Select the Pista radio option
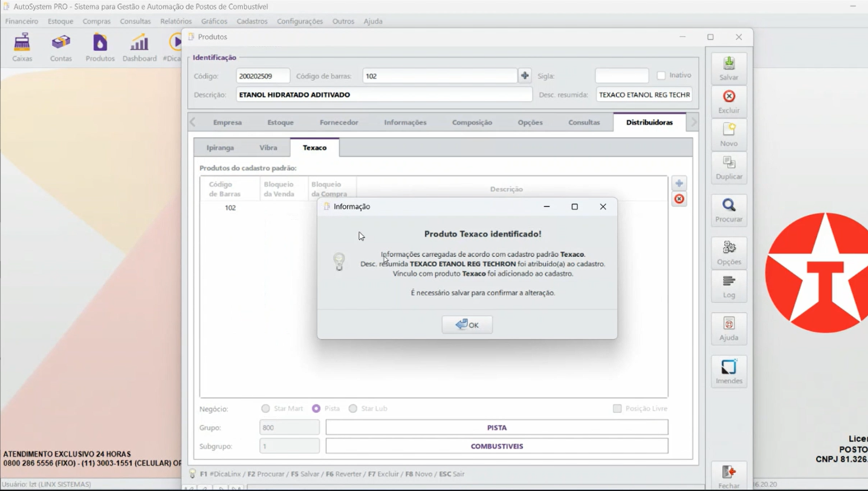 316,408
